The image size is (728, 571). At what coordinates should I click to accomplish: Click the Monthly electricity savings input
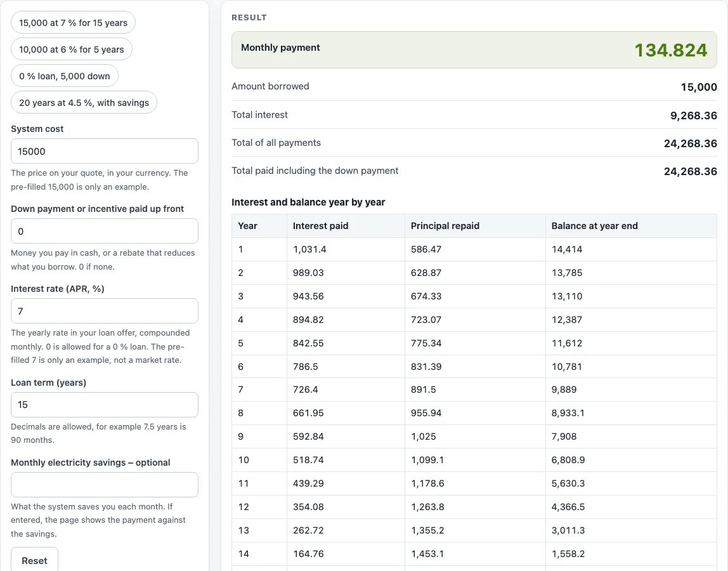105,485
